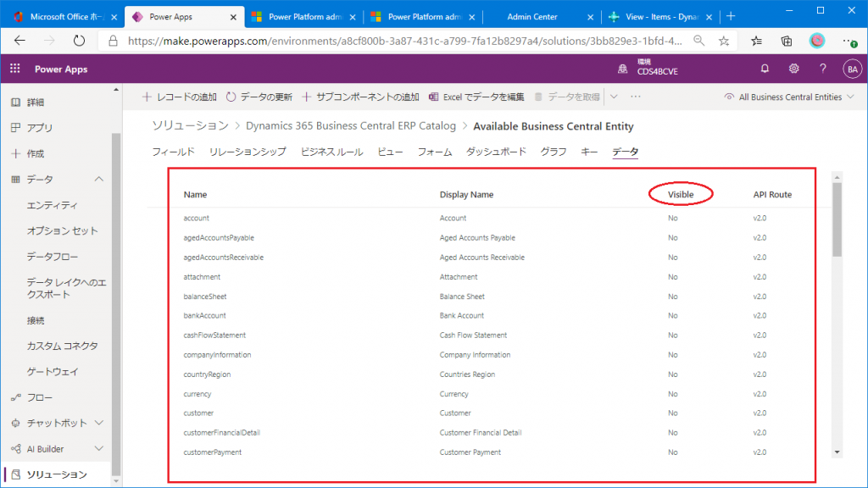Viewport: 868px width, 488px height.
Task: Click データの更新 refresh data button
Action: click(x=259, y=97)
